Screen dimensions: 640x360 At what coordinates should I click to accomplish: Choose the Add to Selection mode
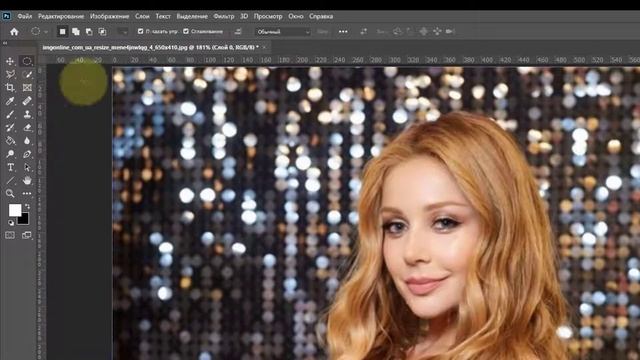(x=76, y=31)
